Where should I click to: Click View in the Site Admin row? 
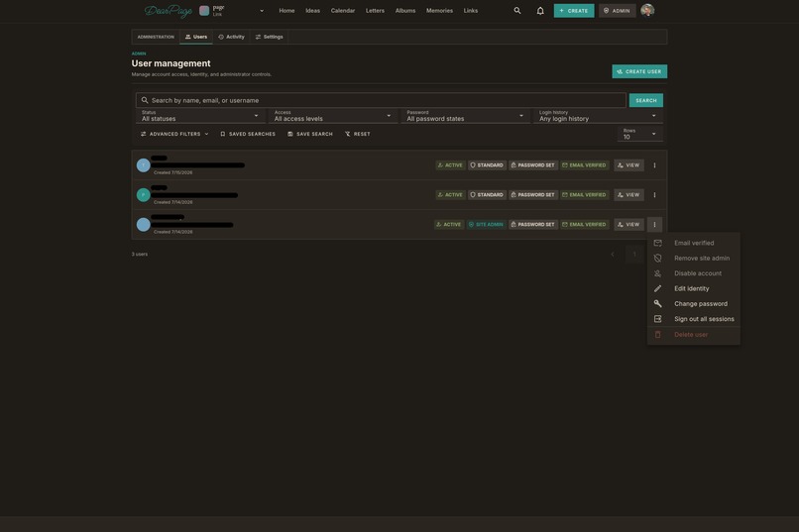click(x=628, y=225)
